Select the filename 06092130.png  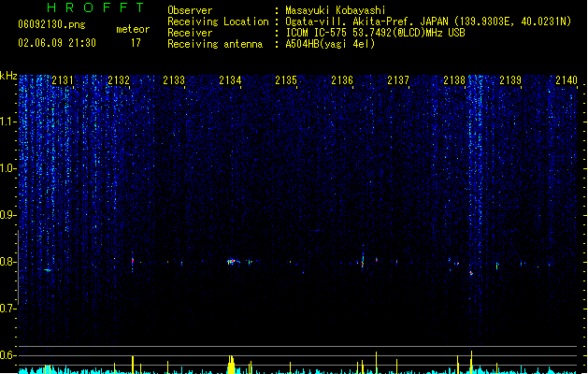click(x=51, y=24)
